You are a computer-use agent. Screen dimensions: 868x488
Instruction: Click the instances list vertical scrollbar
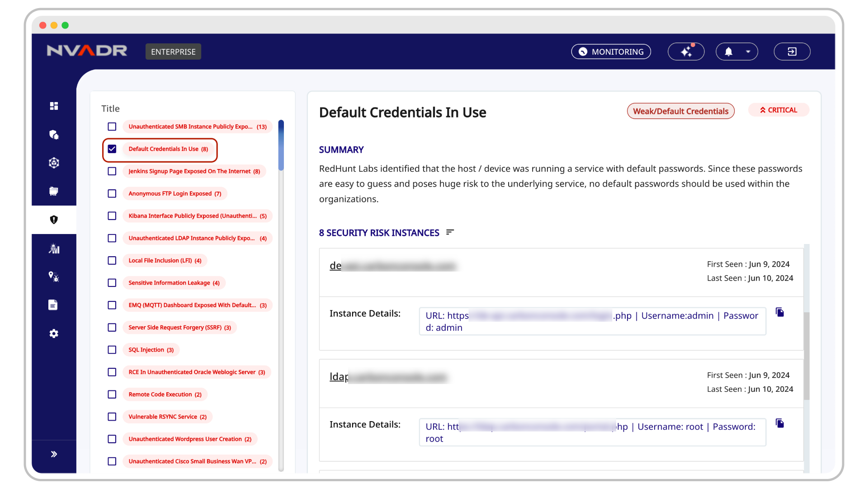coord(807,356)
